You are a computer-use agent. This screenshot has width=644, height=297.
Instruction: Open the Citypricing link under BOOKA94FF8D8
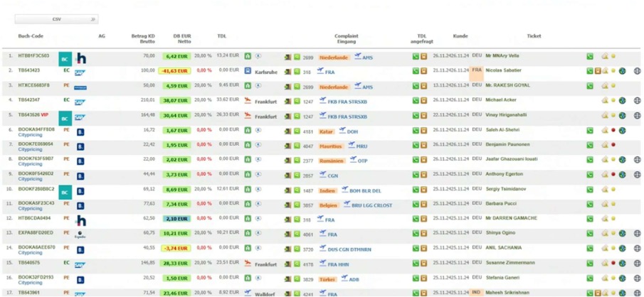pyautogui.click(x=31, y=134)
